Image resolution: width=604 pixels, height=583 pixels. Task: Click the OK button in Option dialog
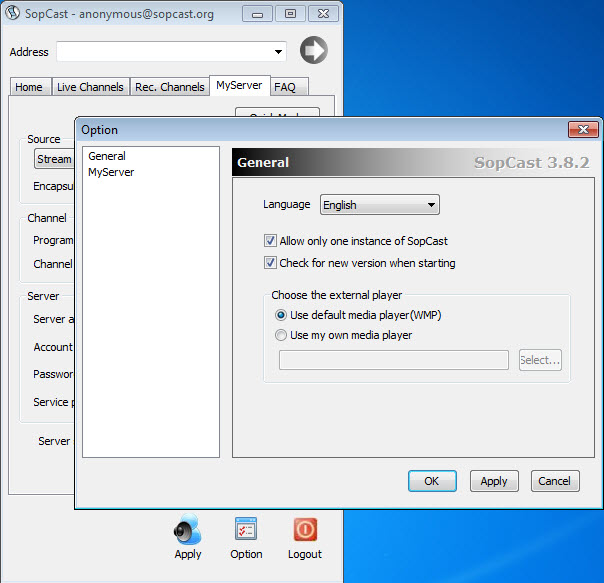[432, 481]
